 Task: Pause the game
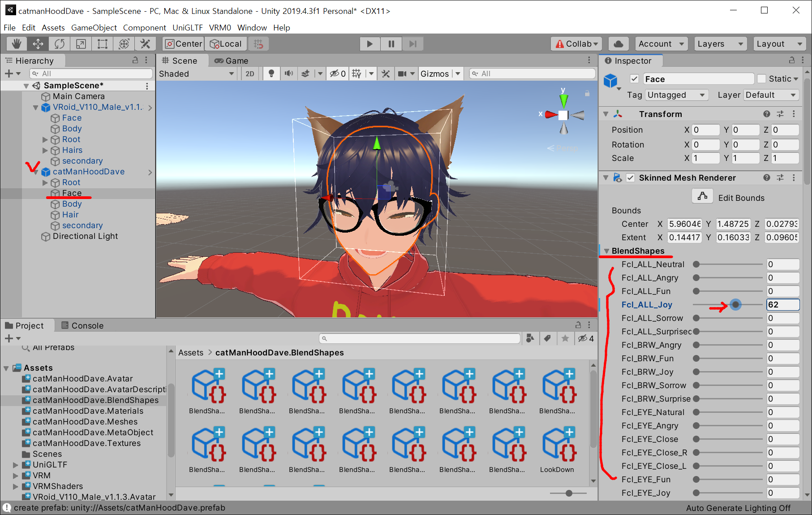click(391, 44)
